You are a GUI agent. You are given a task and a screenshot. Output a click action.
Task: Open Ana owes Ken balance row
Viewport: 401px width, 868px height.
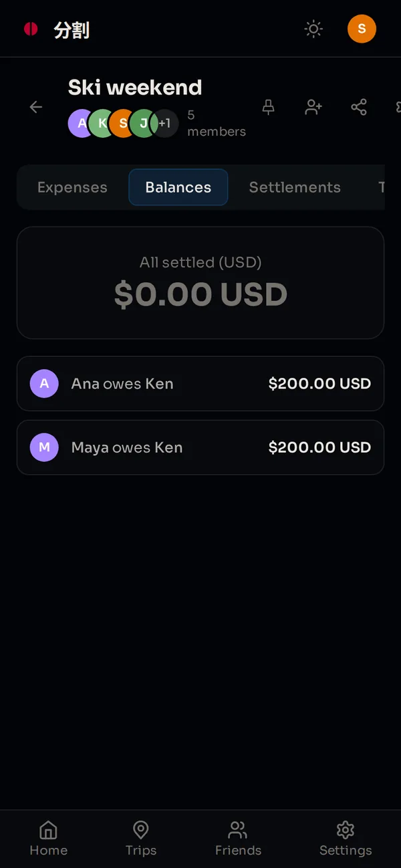(x=200, y=384)
